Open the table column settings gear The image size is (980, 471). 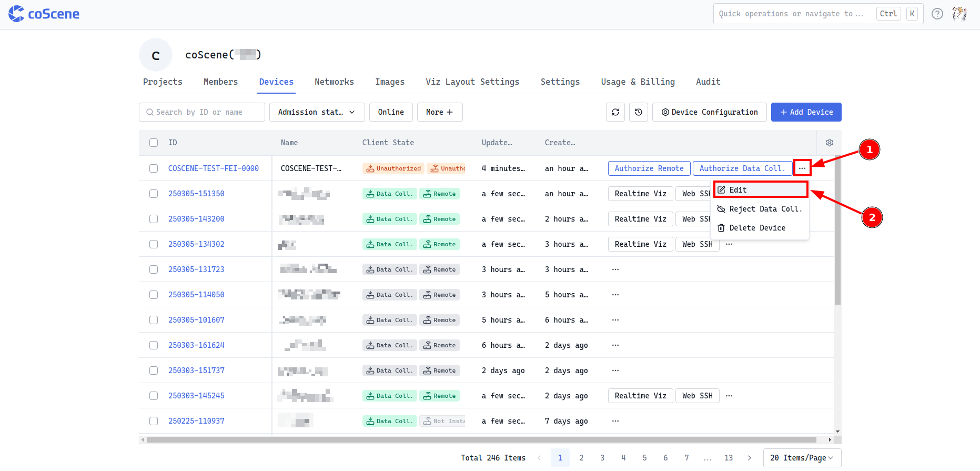(830, 143)
